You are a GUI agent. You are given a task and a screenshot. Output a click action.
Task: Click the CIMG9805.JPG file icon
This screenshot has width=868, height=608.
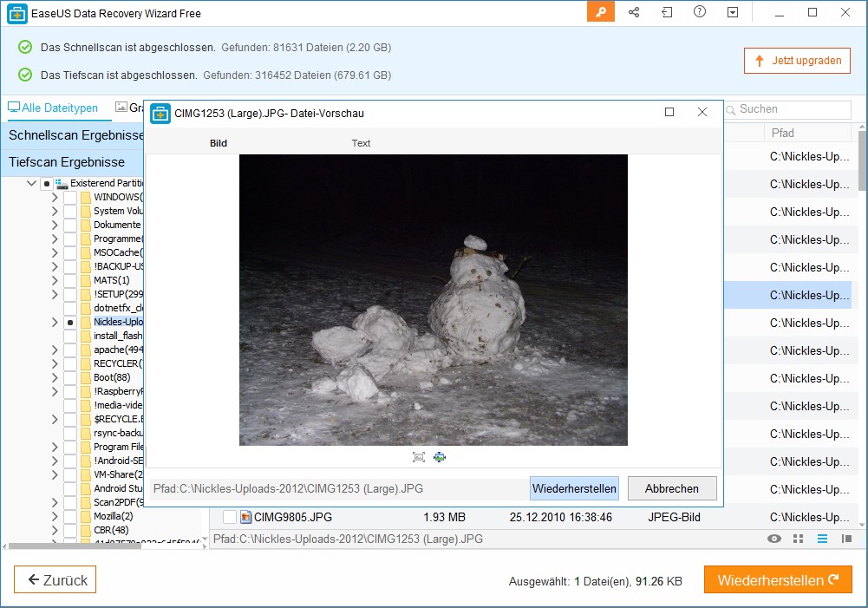coord(245,517)
